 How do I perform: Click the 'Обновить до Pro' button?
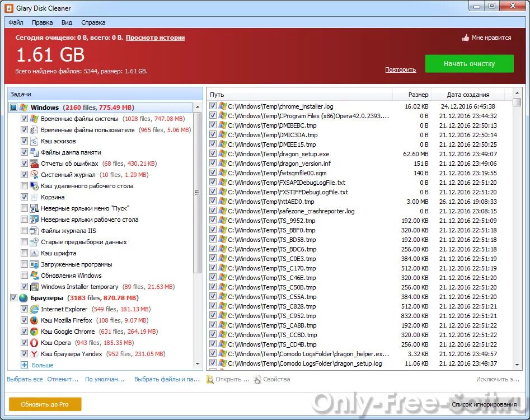pyautogui.click(x=45, y=404)
